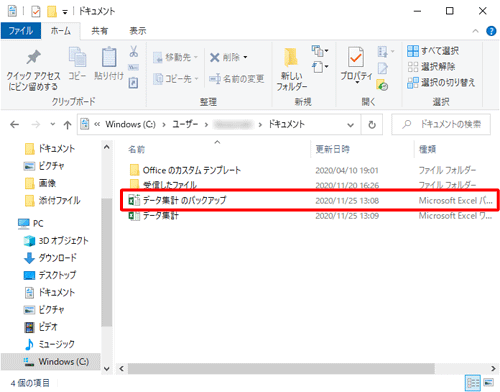Image resolution: width=500 pixels, height=392 pixels.
Task: Switch to Details view icon in status bar
Action: (x=473, y=383)
